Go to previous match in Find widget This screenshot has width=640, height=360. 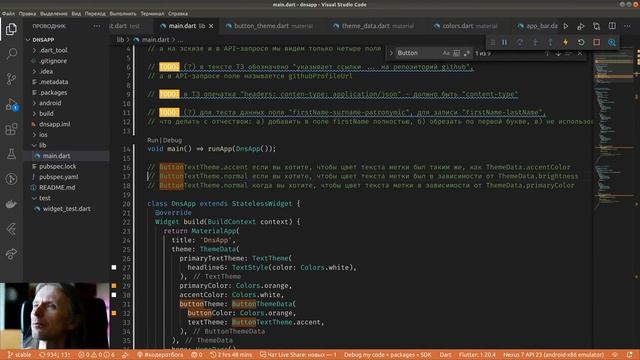[x=547, y=53]
